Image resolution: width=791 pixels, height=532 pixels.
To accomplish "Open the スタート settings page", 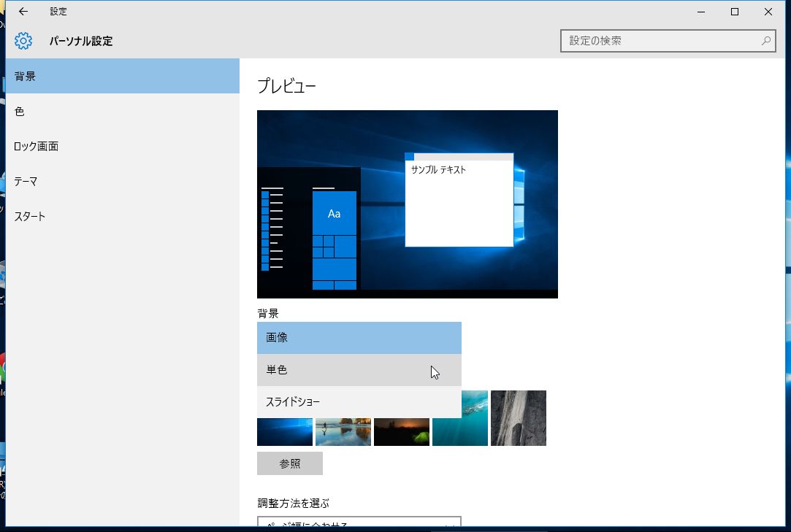I will coord(123,216).
